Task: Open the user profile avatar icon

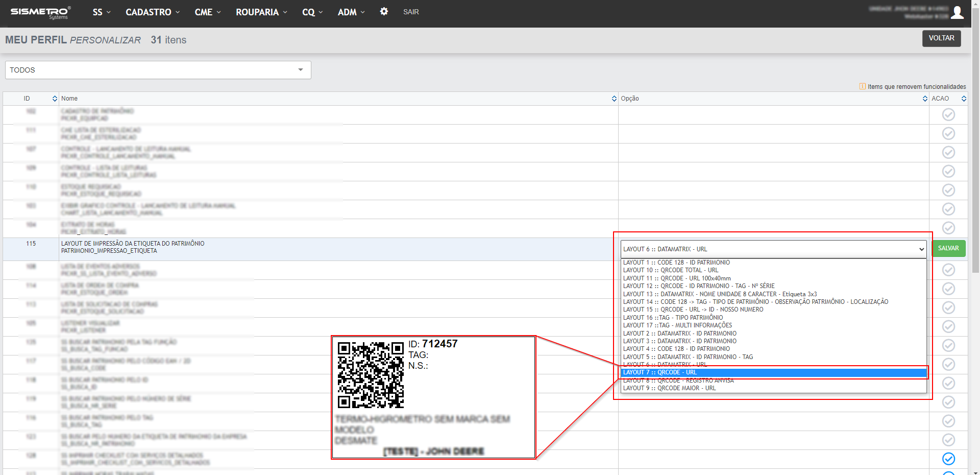Action: pyautogui.click(x=958, y=12)
